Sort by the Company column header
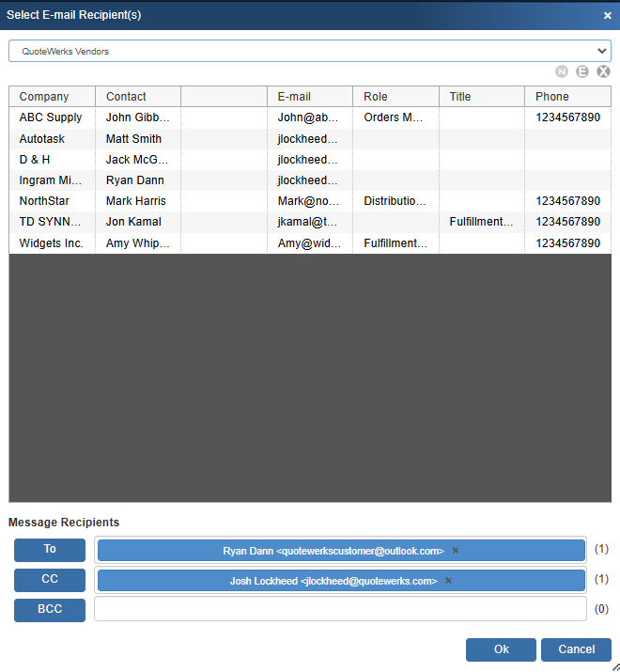The width and height of the screenshot is (620, 672). [52, 97]
